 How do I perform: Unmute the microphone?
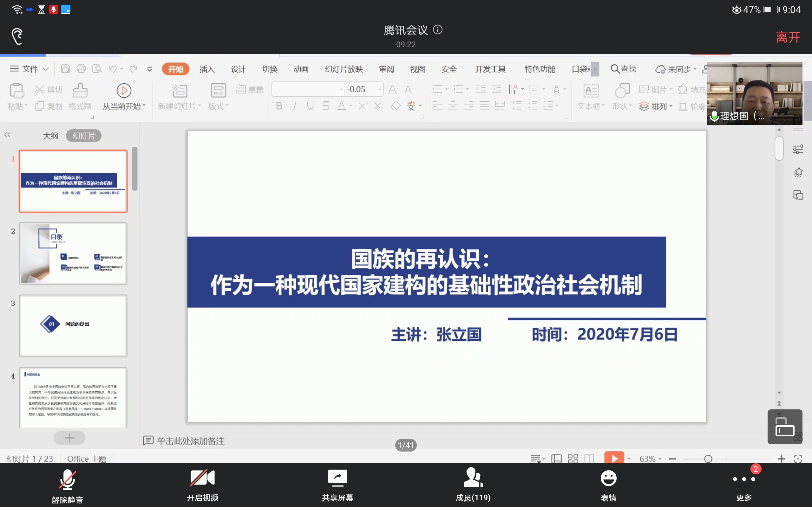68,479
